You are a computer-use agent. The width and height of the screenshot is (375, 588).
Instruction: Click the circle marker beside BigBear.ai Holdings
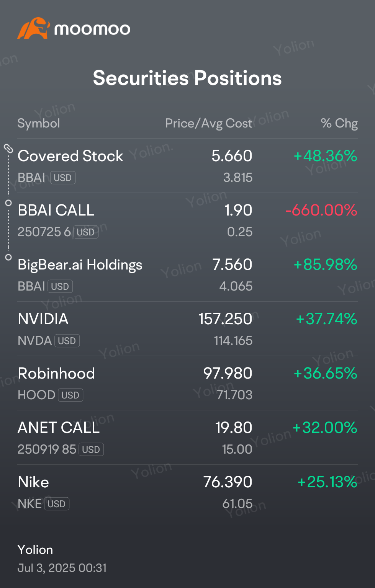[8, 257]
